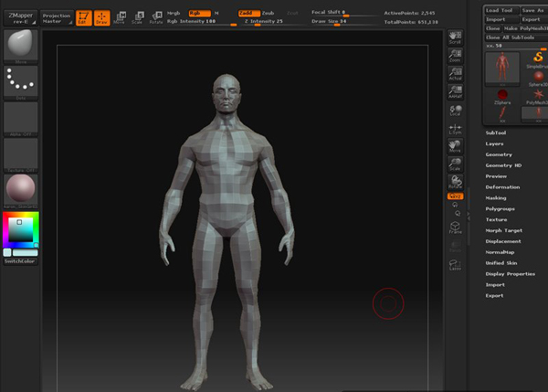Select the ZSphere tool
The image size is (548, 392).
point(502,97)
